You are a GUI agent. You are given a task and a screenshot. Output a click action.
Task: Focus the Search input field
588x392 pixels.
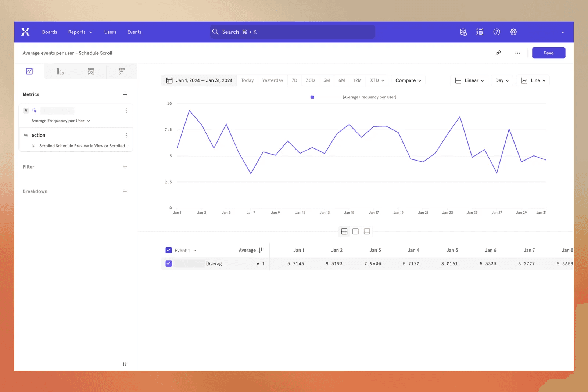(293, 32)
